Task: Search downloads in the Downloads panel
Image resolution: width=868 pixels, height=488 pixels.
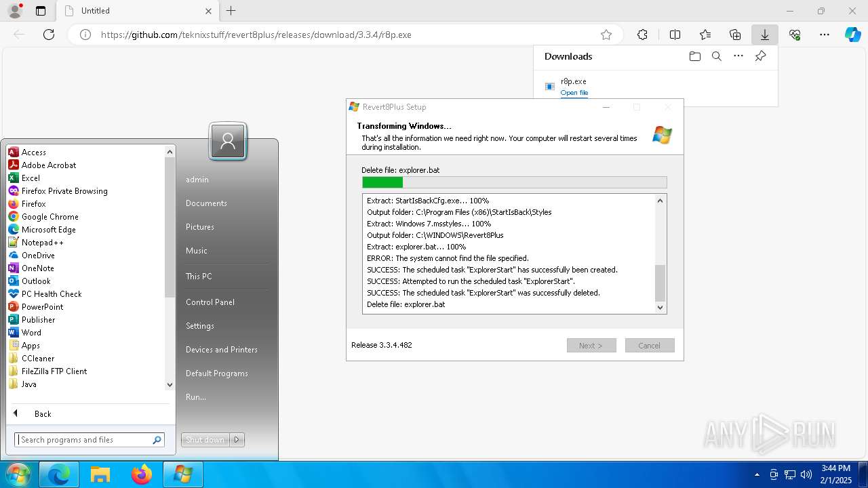Action: (716, 56)
